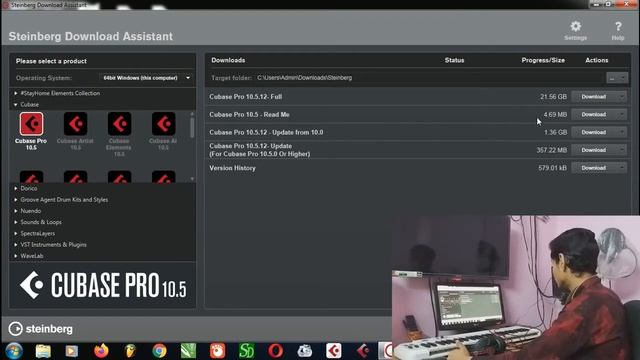Select the Cubase Artist 10.5 product icon
The image size is (640, 360).
pos(76,124)
